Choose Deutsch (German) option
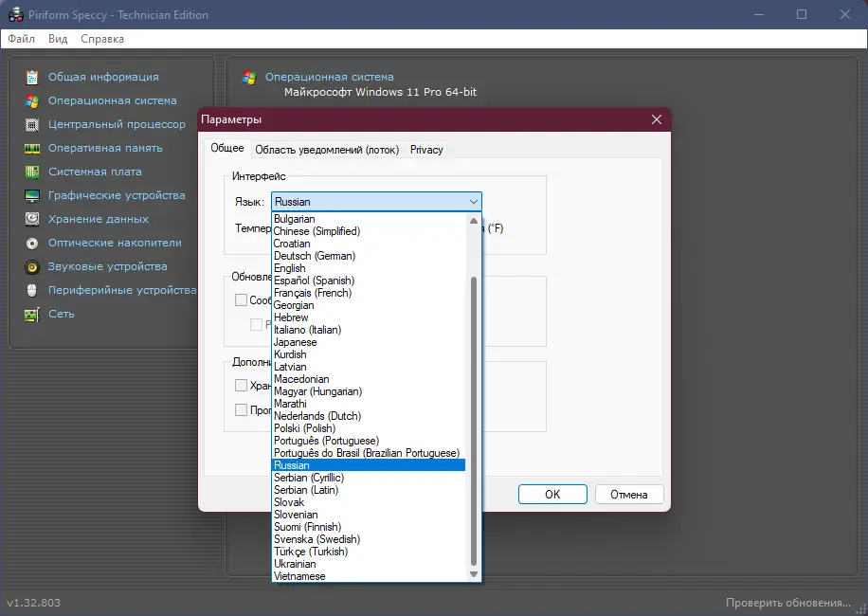Screen dimensions: 868x616 click(x=370, y=256)
